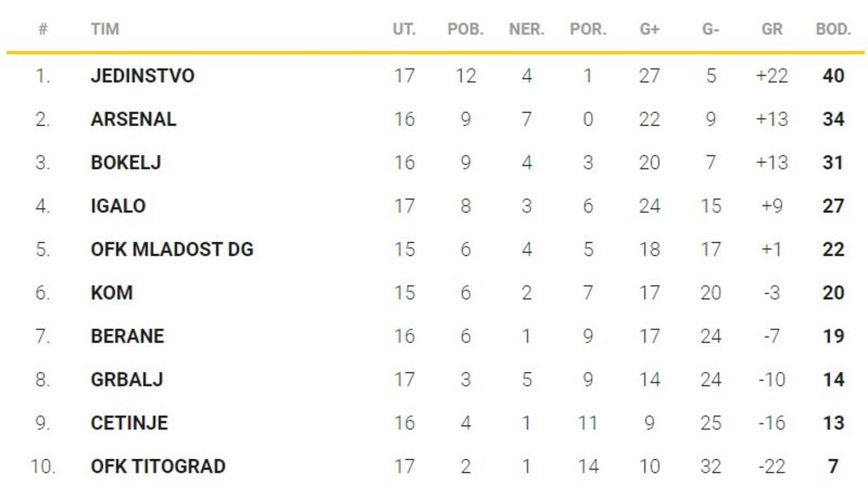Click the TIM column header
This screenshot has width=868, height=485.
click(105, 29)
